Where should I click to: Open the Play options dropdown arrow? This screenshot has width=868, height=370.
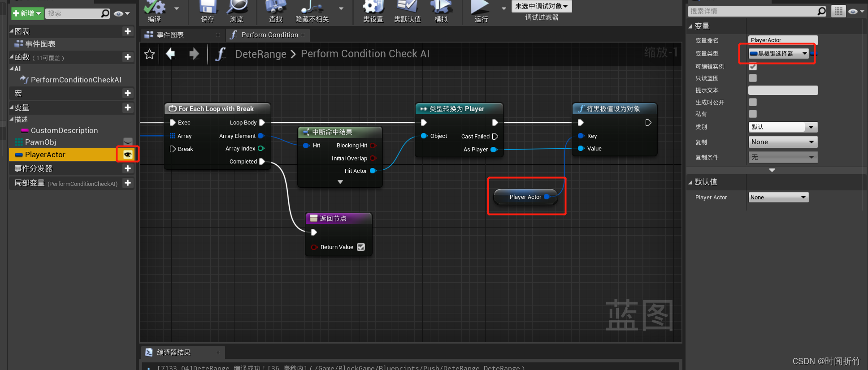503,8
